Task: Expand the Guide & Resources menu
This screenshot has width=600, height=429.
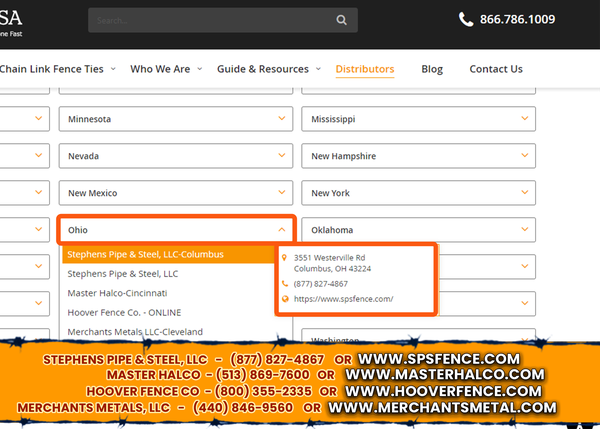Action: point(268,69)
